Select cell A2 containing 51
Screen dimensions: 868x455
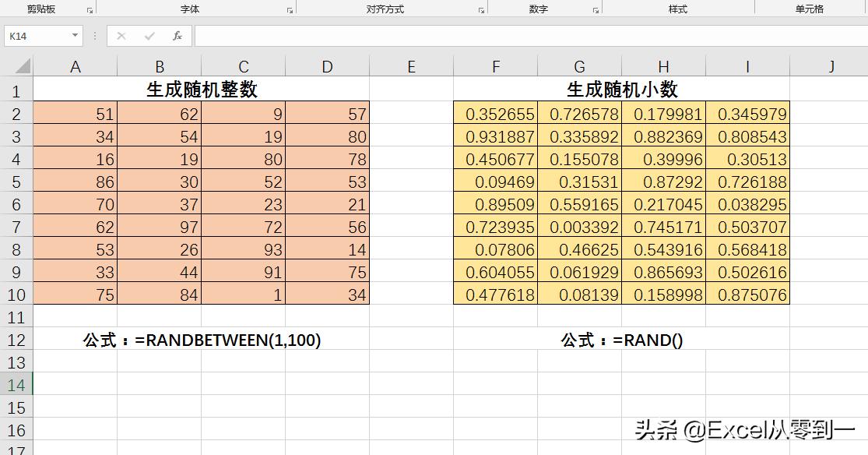[x=75, y=113]
